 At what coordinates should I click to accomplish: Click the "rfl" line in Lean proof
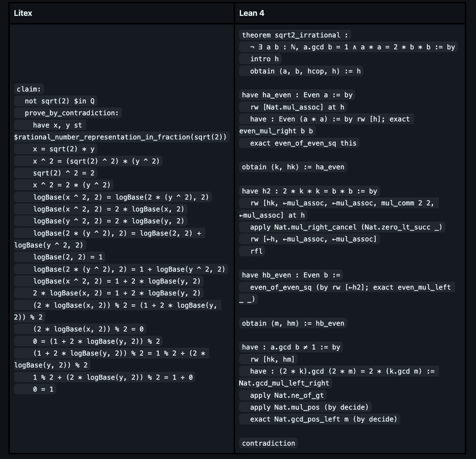tap(256, 251)
